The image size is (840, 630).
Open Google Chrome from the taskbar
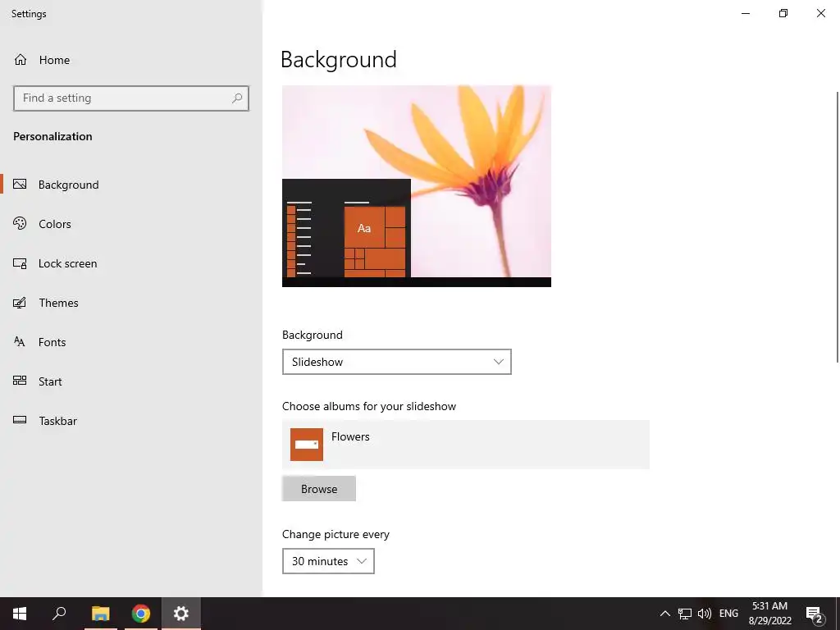pyautogui.click(x=141, y=614)
